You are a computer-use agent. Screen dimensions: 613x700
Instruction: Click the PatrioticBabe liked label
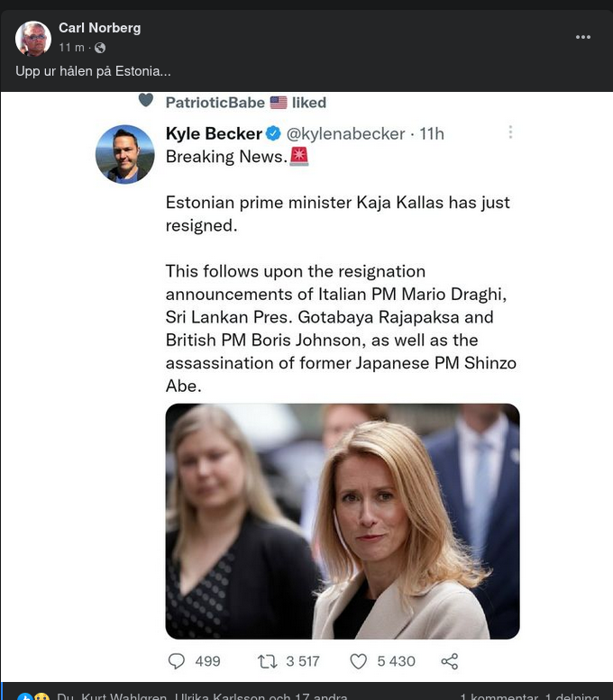click(245, 103)
